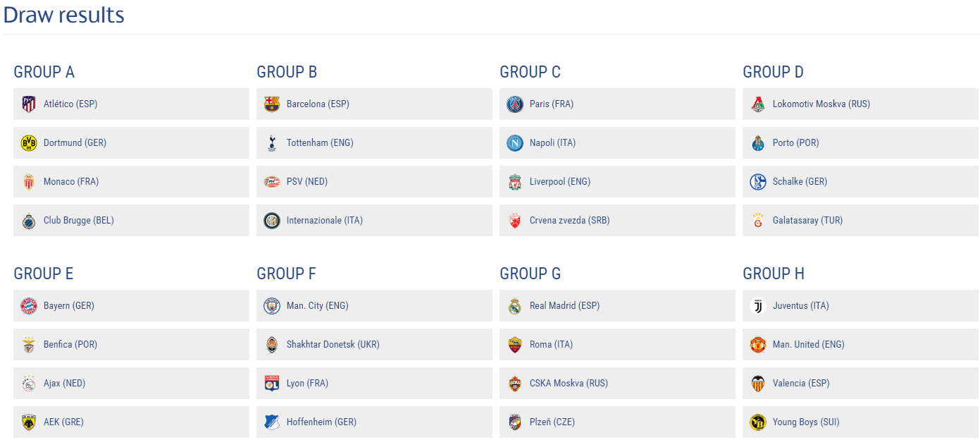Viewport: 980px width, 440px height.
Task: Click the Atlético club crest icon
Action: click(29, 104)
